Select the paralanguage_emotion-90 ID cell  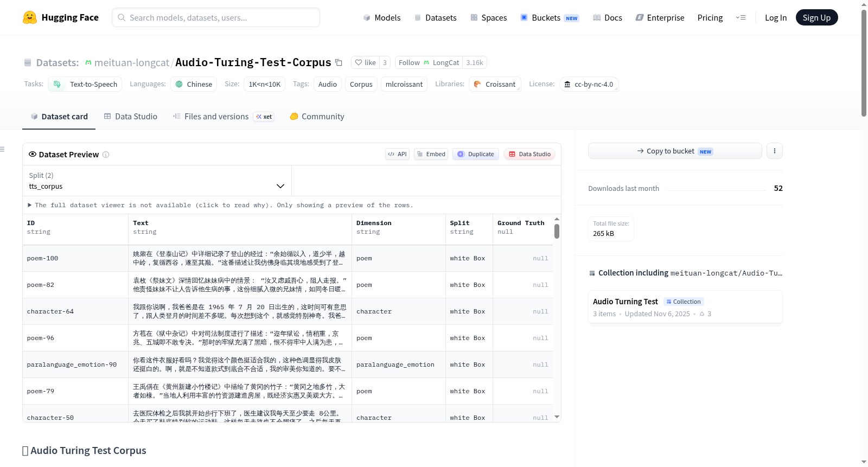click(x=75, y=364)
